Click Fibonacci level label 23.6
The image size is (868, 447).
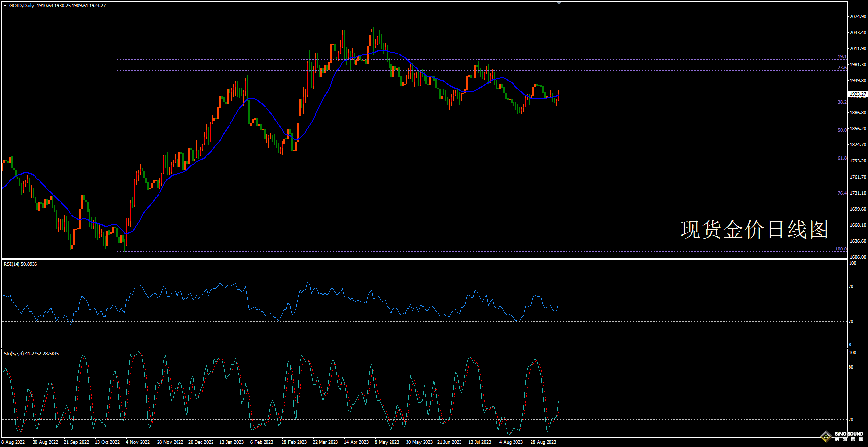pyautogui.click(x=842, y=68)
